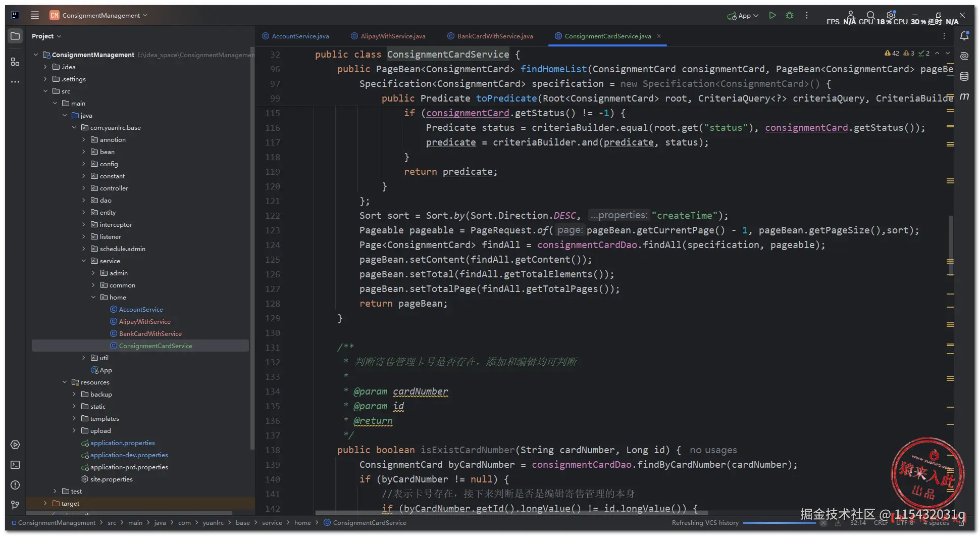Screen dimensions: 980x536
Task: Click 'Refreshing VCS history' status text
Action: 705,522
